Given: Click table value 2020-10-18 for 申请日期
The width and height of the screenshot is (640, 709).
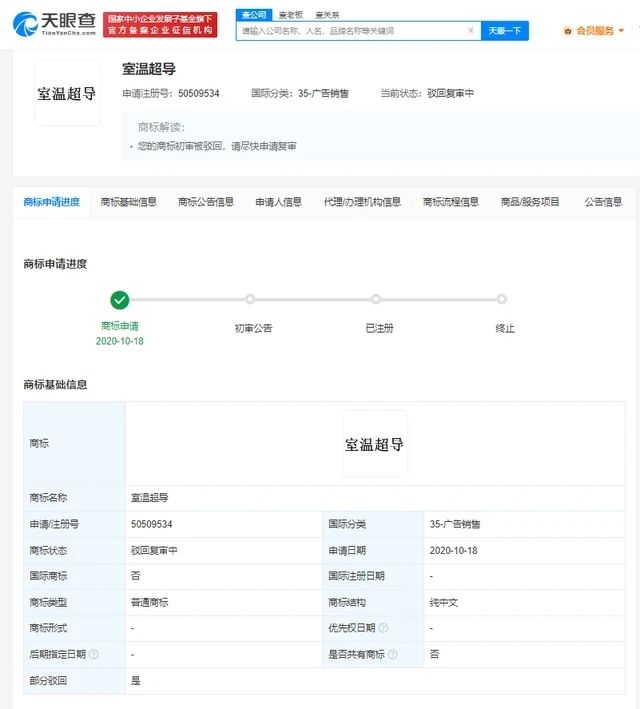Looking at the screenshot, I should (454, 550).
